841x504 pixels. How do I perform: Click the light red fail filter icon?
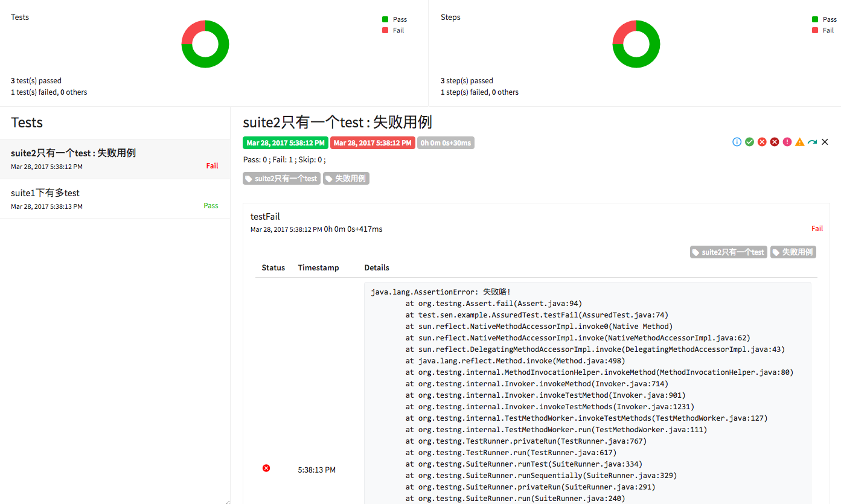pos(762,142)
